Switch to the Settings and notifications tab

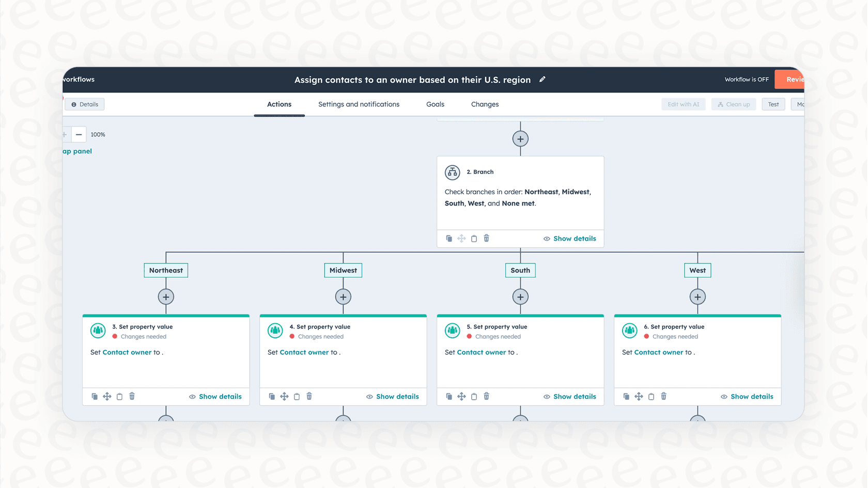(x=359, y=104)
